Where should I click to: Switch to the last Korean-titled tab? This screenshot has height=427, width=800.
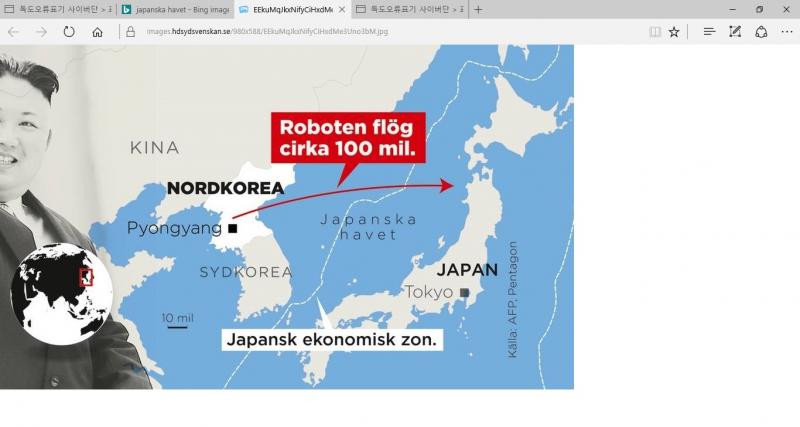[x=408, y=9]
